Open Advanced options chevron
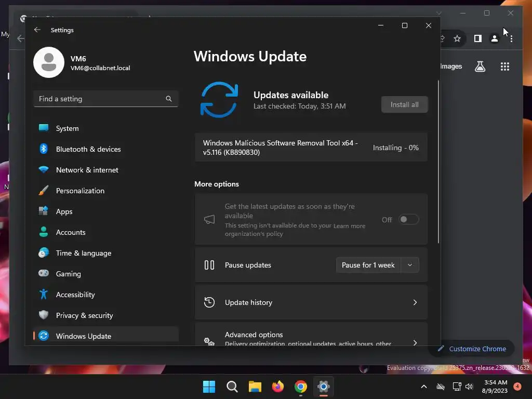The height and width of the screenshot is (399, 532). click(415, 342)
